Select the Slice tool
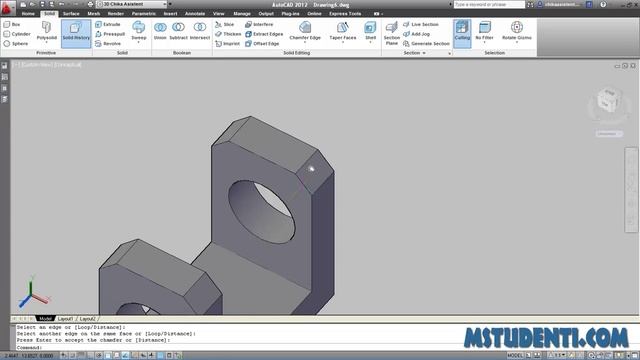The width and height of the screenshot is (640, 360). (x=224, y=24)
